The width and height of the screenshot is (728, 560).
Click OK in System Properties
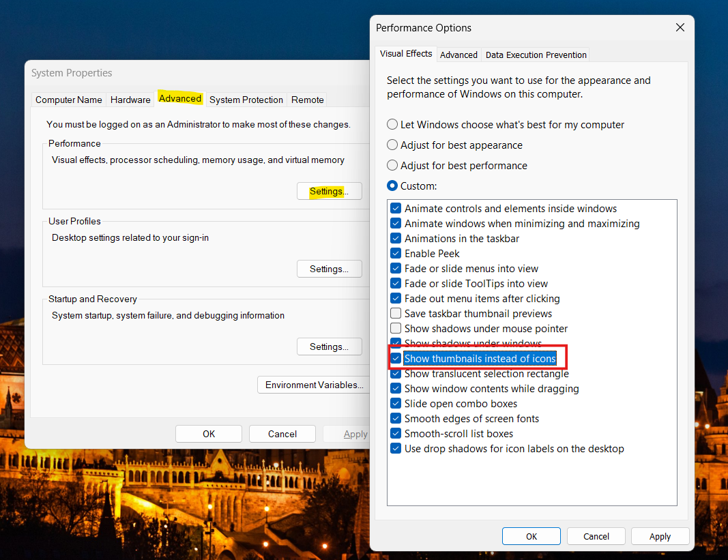(209, 434)
